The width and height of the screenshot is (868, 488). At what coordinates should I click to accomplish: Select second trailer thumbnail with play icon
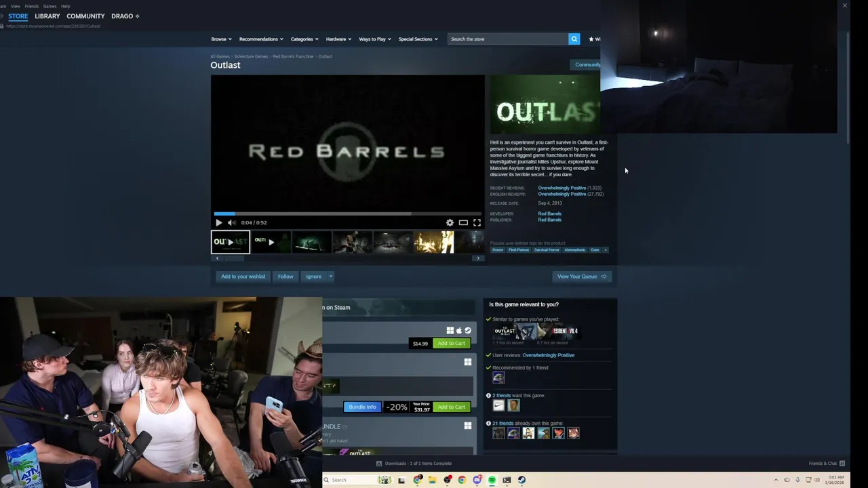[271, 242]
